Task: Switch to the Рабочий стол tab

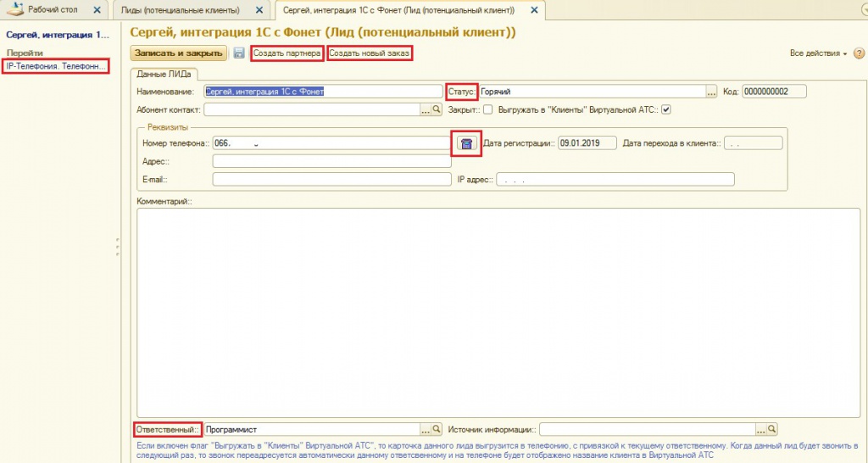Action: [x=53, y=10]
